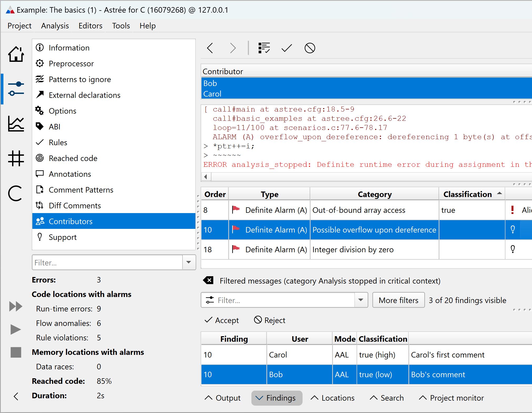Select Rules in the settings list
Screen dimensions: 532x413
[114, 142]
